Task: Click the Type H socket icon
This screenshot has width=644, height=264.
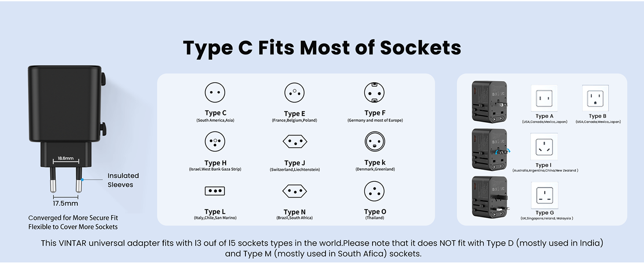Action: [215, 142]
